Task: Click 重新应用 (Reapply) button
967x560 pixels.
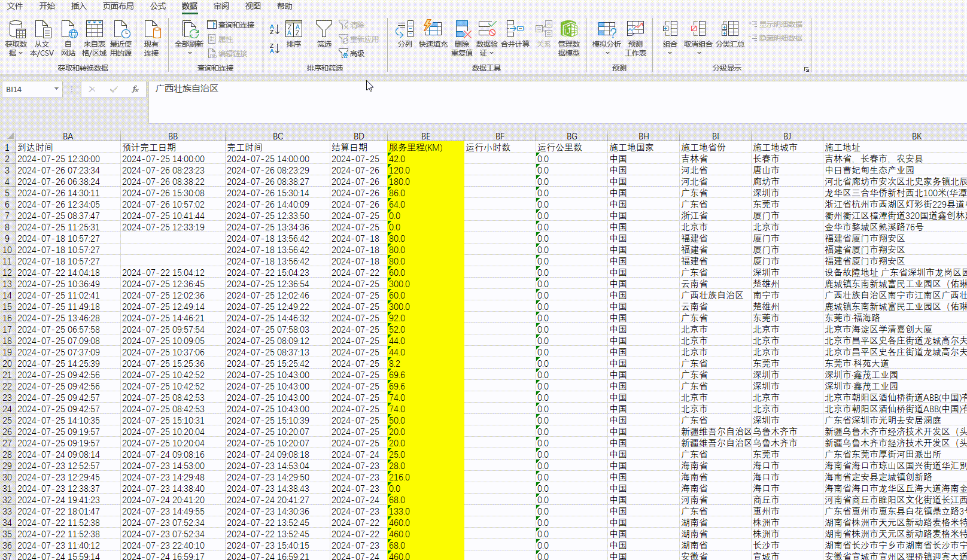Action: pyautogui.click(x=359, y=39)
